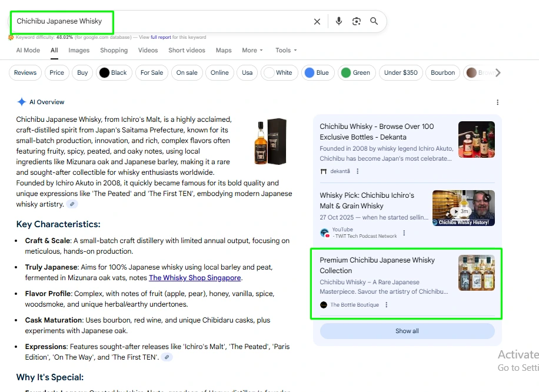Expand sources with Show all button
This screenshot has height=392, width=539.
point(407,331)
